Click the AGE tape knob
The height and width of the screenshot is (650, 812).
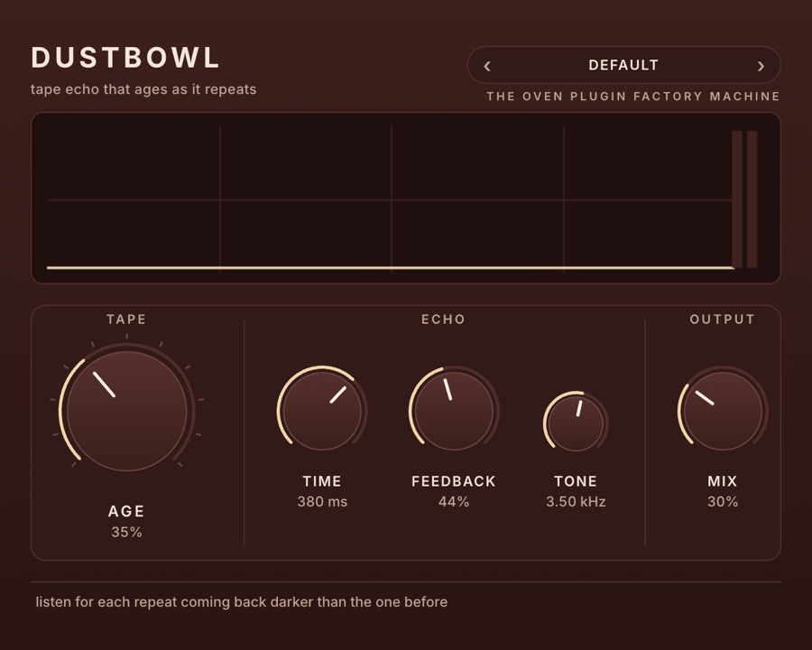pyautogui.click(x=127, y=411)
